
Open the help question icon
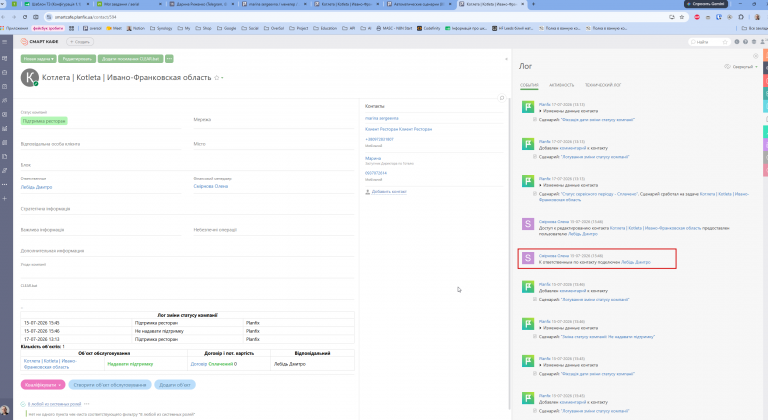745,42
